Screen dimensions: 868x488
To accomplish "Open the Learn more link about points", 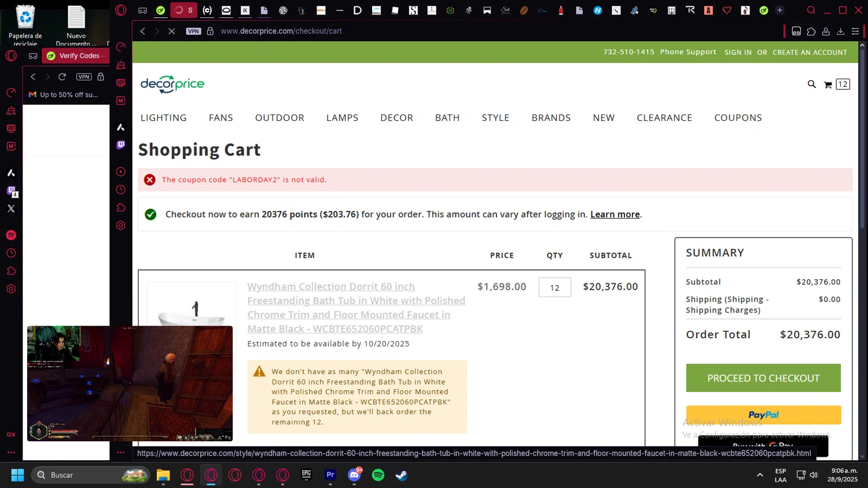I will [x=615, y=215].
